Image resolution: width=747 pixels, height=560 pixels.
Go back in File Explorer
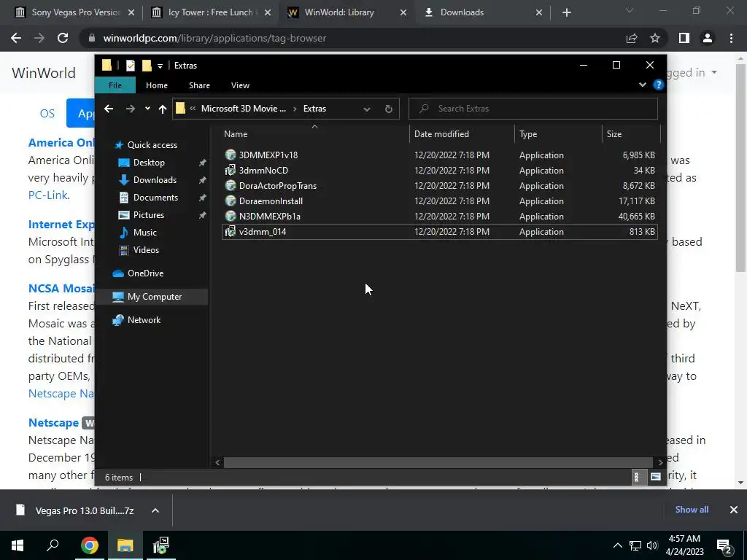(109, 109)
